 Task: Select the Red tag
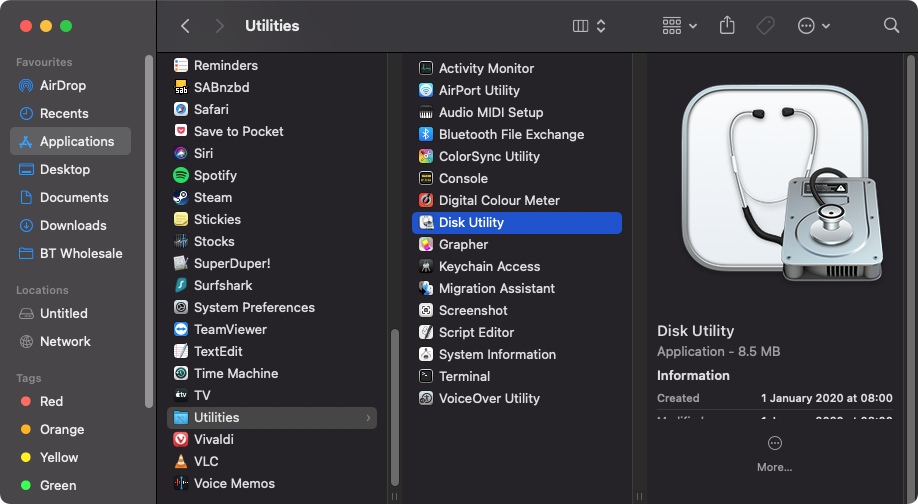70,402
